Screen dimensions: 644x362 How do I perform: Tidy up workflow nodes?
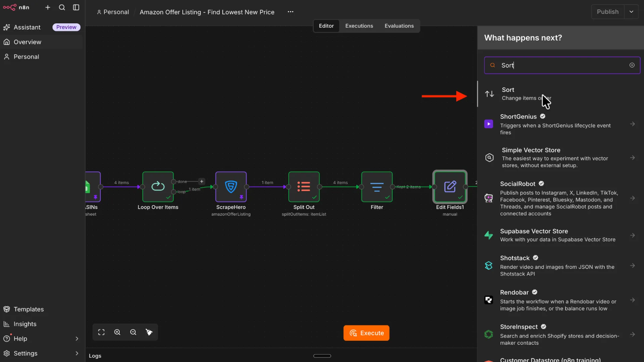click(x=149, y=332)
